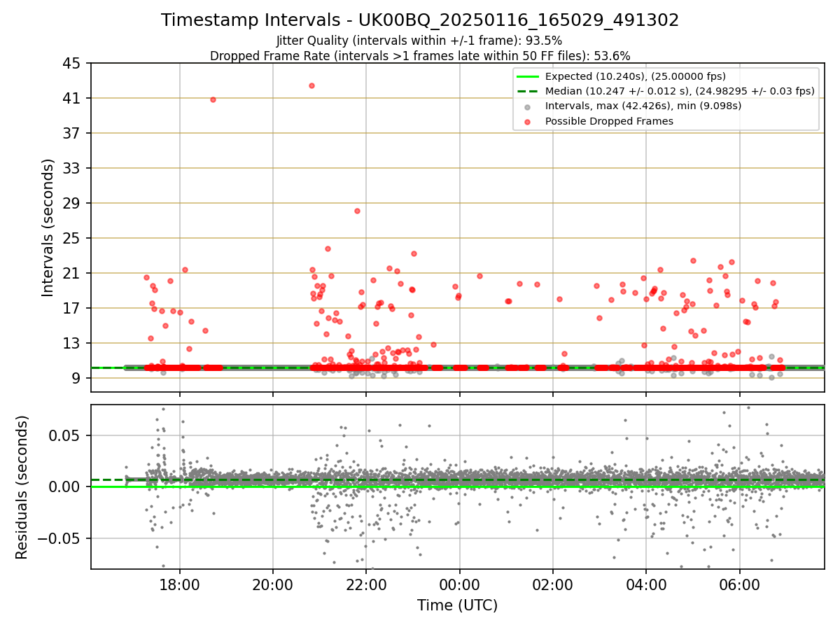Viewport: 840px width, 630px height.
Task: Click the Time (UTC) axis label
Action: click(457, 605)
